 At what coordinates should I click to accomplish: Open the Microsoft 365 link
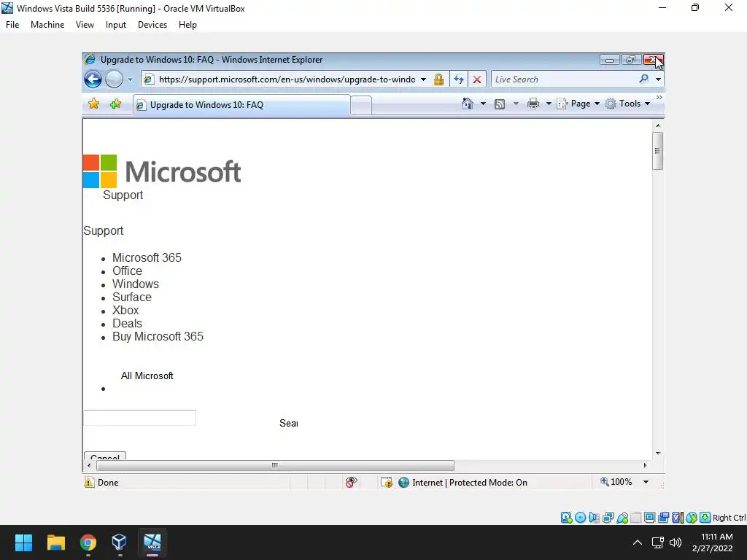point(147,257)
